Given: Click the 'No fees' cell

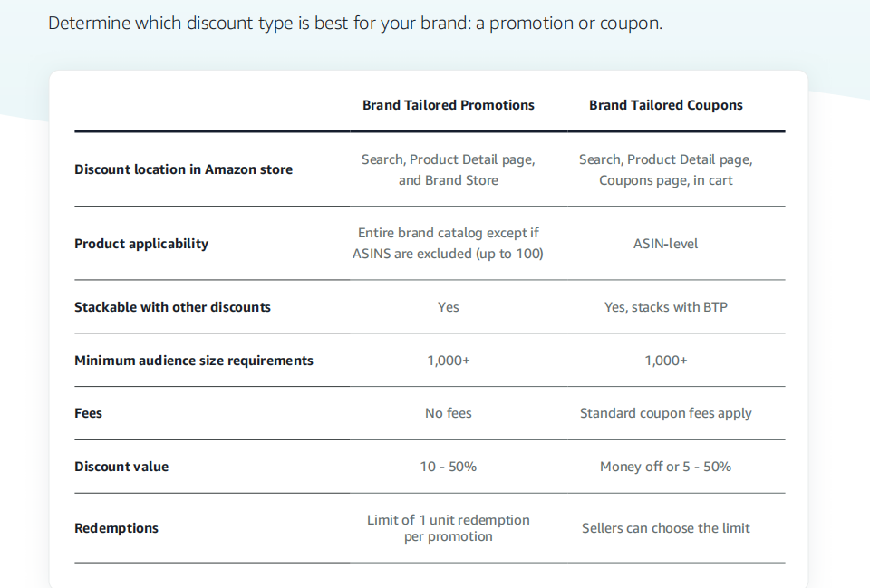Looking at the screenshot, I should click(449, 413).
